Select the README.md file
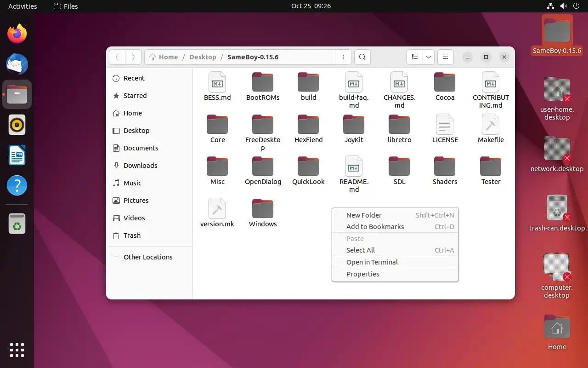Viewport: 588px width, 368px height. [x=354, y=174]
